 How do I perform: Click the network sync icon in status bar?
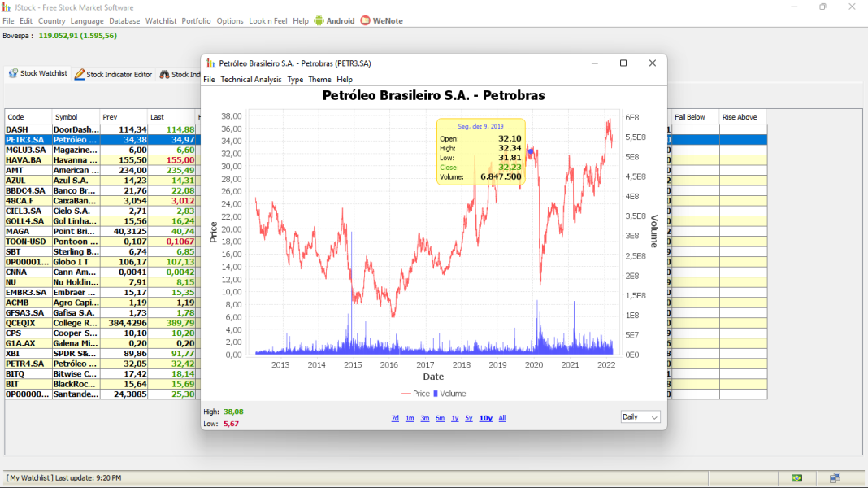pos(833,477)
